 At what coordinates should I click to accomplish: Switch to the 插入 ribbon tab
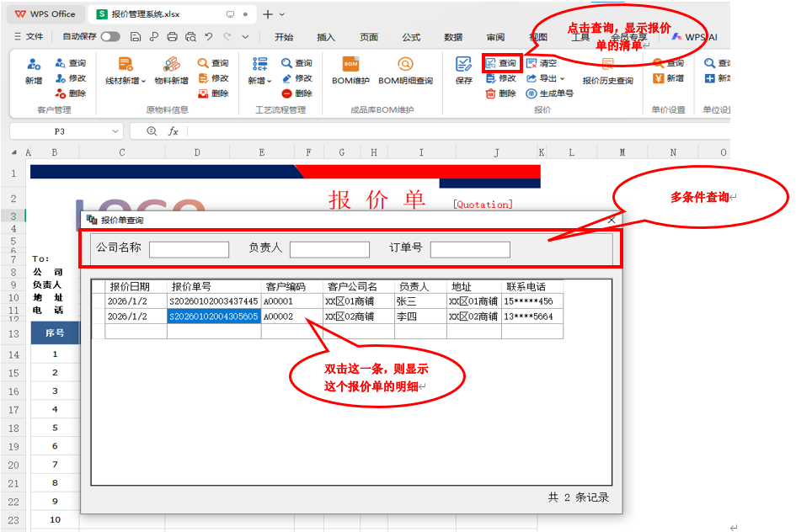pos(326,37)
